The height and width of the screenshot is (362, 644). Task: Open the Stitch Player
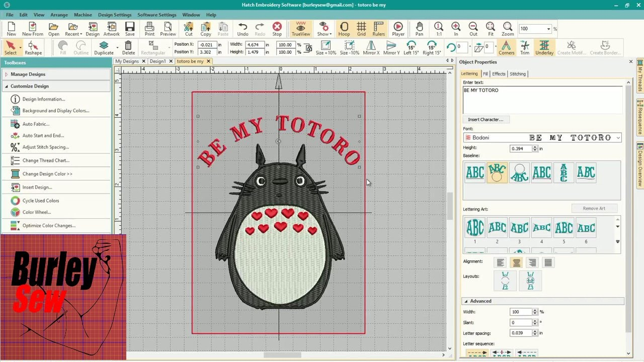[398, 29]
